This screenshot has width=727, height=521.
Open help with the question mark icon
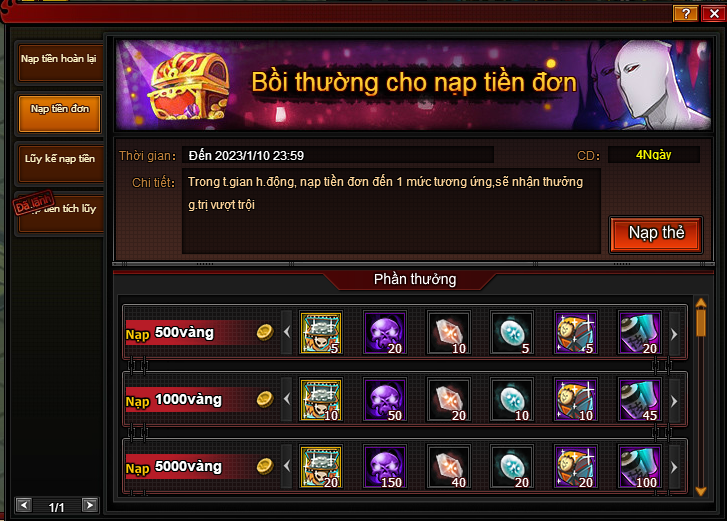pyautogui.click(x=686, y=13)
